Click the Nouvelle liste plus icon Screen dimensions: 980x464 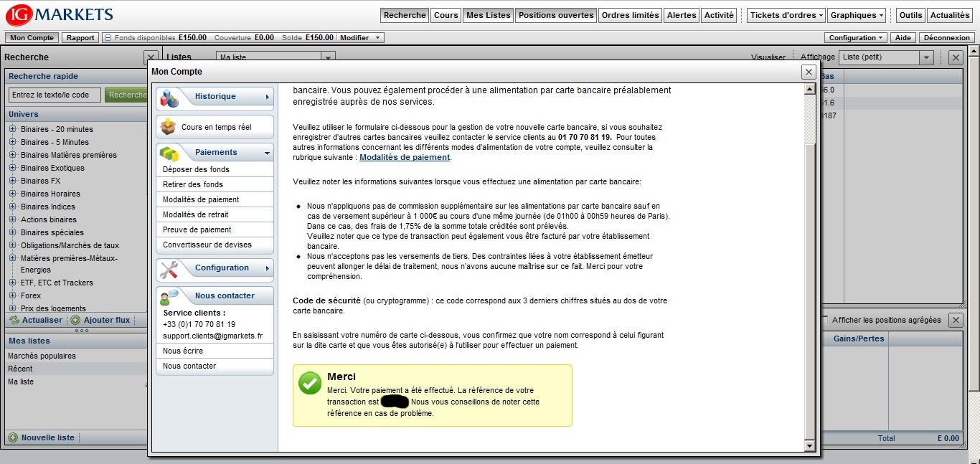[12, 437]
